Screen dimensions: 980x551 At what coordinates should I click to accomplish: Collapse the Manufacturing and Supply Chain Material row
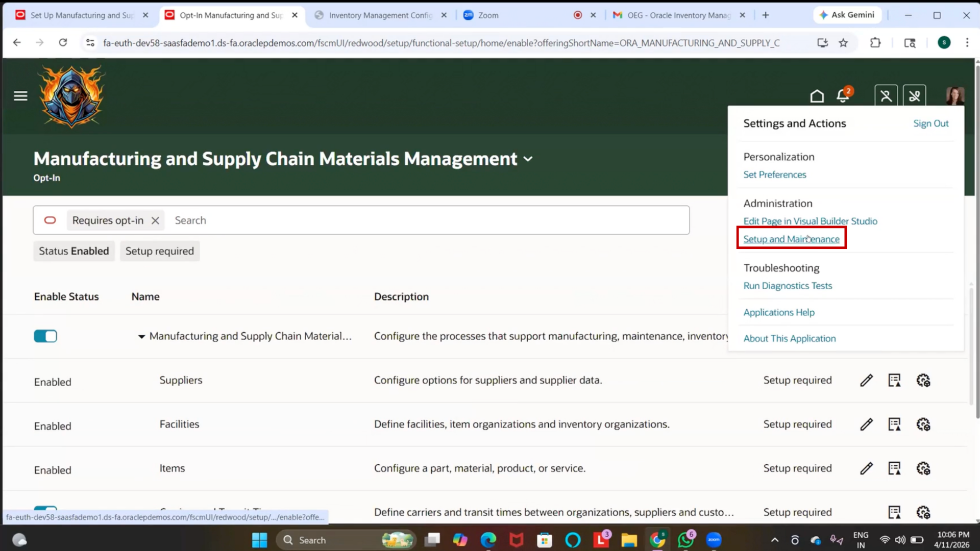tap(141, 337)
